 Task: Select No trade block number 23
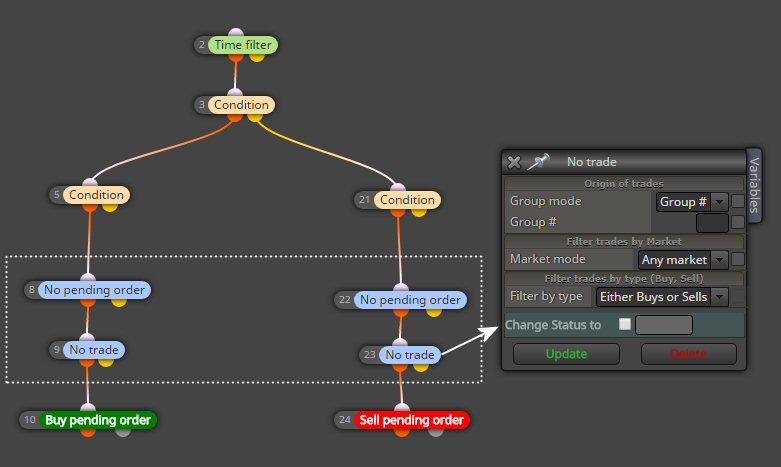pos(409,355)
